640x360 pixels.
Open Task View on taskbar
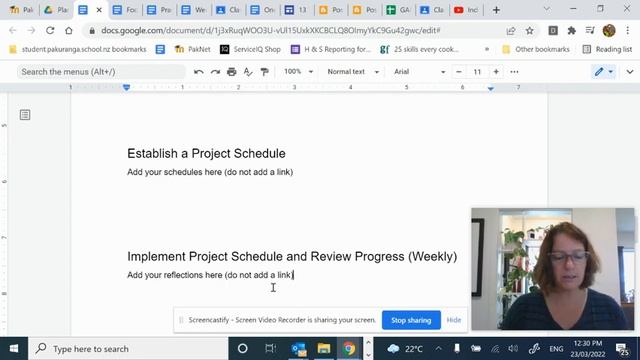pyautogui.click(x=270, y=349)
